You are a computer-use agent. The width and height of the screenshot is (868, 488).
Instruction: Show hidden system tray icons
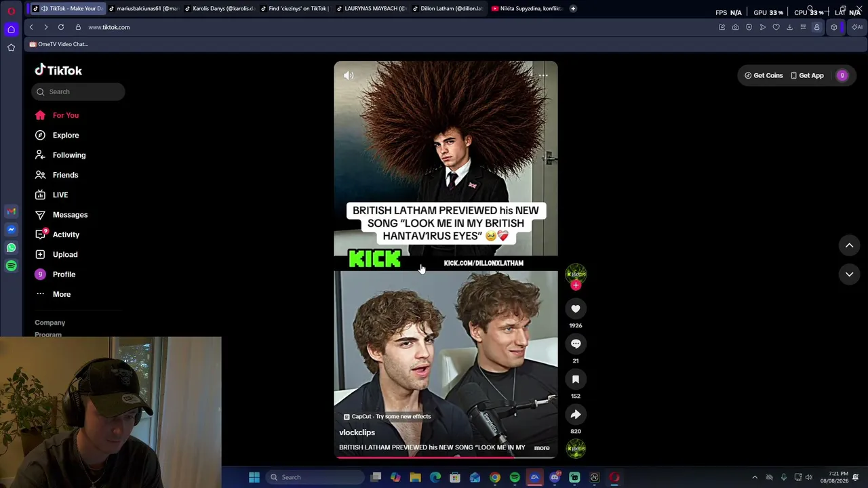[x=755, y=477]
